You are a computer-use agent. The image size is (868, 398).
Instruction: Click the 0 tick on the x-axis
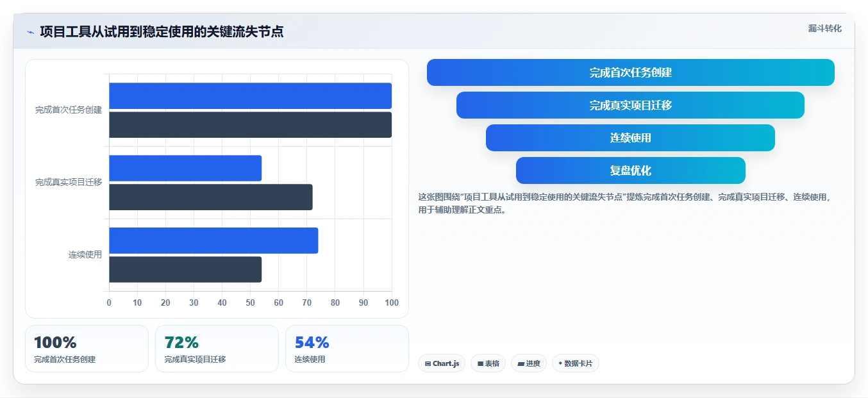pyautogui.click(x=109, y=303)
